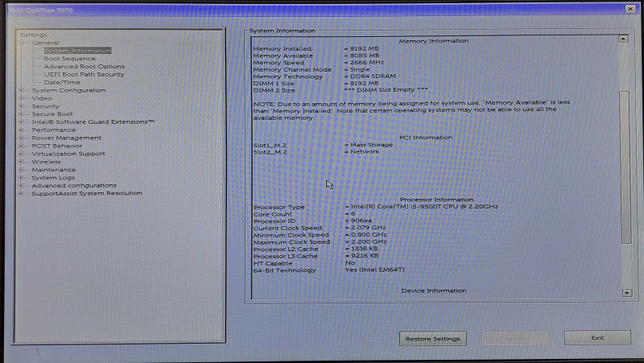This screenshot has height=363, width=644.
Task: Click the Yes (Intel EM64T) value
Action: (x=375, y=270)
